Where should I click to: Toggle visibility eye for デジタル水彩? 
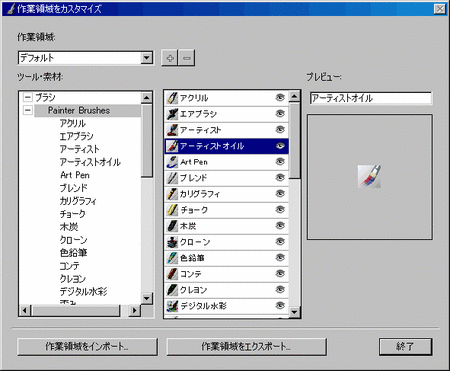point(280,305)
